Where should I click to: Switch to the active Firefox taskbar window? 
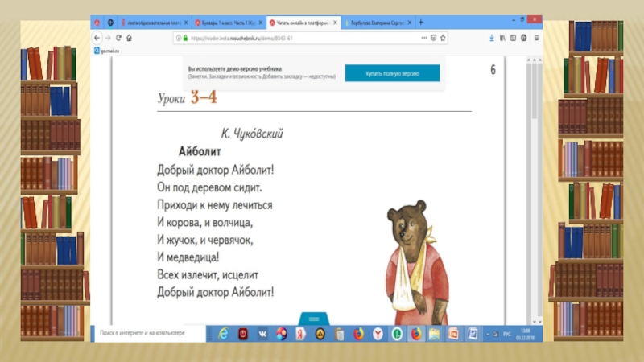415,334
